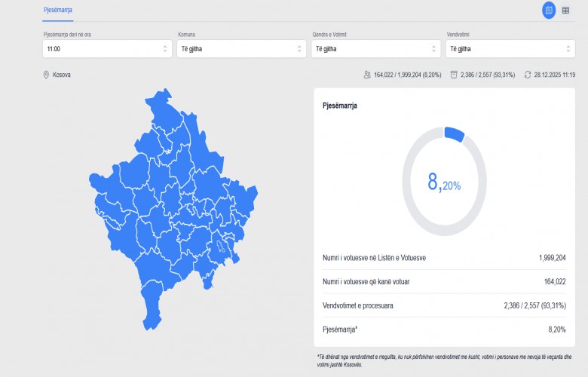
Task: Click the 8,20% value in the donut center
Action: (444, 182)
